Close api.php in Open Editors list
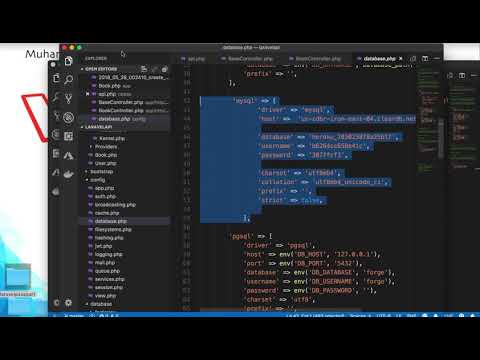Screen dimensions: 480x360 click(x=87, y=94)
